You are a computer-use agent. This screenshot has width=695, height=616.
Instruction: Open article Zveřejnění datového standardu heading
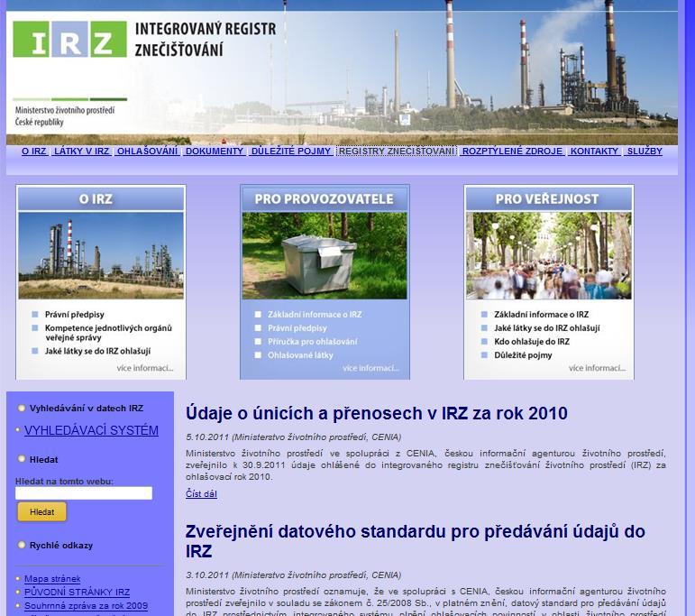[x=416, y=541]
